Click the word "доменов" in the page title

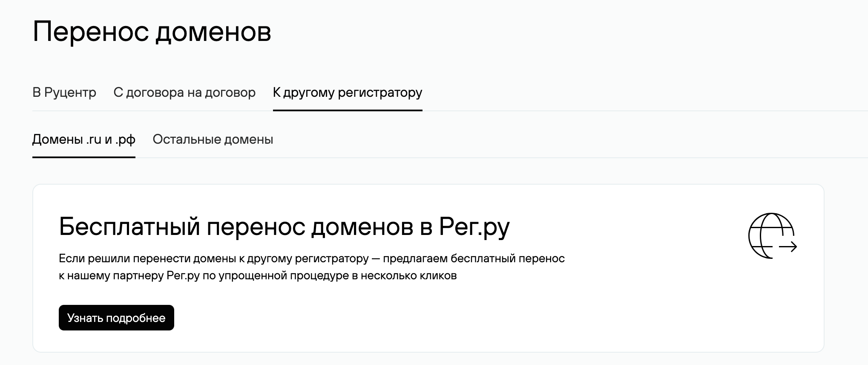(213, 32)
